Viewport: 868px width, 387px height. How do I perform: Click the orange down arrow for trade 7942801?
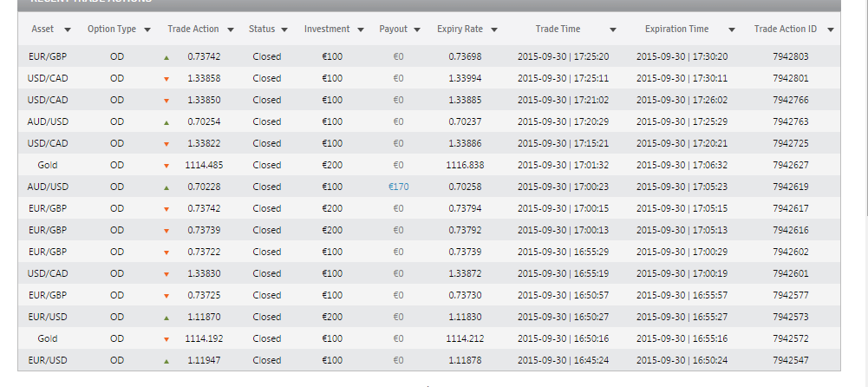166,79
